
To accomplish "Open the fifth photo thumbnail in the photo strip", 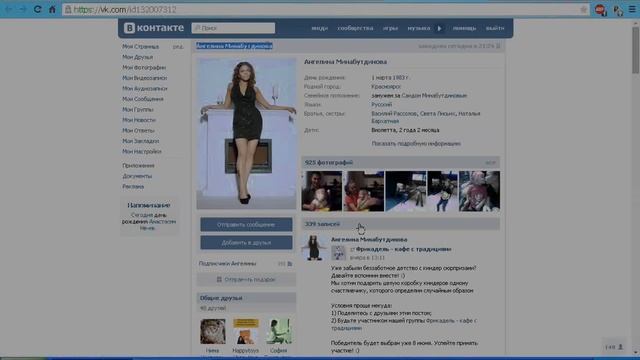I will (480, 191).
